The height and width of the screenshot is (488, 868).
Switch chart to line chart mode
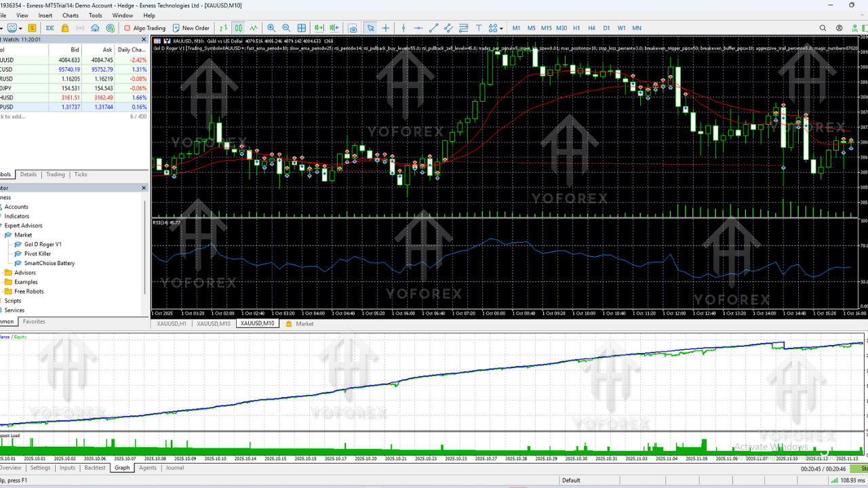click(254, 28)
